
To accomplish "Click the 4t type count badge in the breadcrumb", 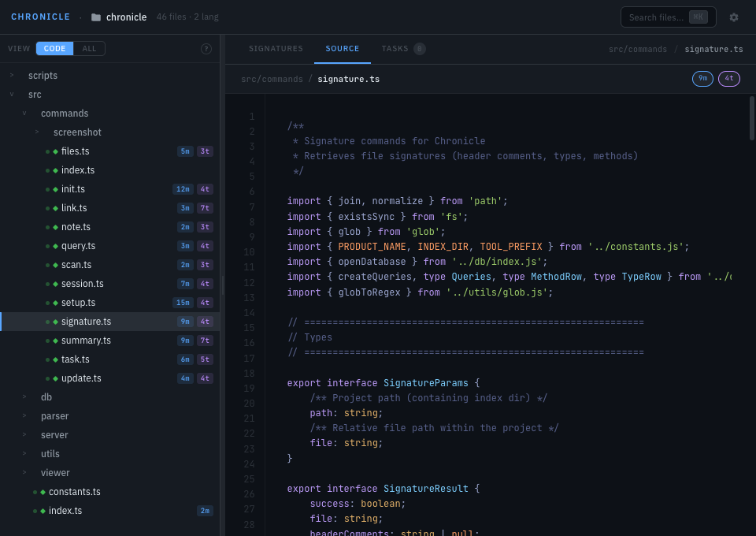I will point(728,79).
